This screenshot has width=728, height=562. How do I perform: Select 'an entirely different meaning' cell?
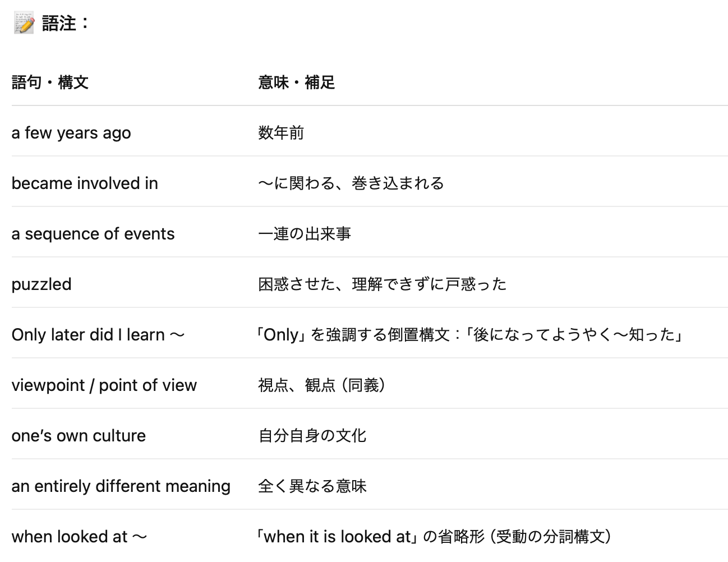click(121, 486)
